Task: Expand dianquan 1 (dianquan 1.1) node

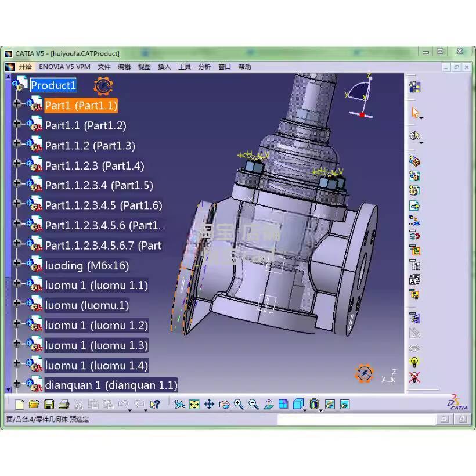Action: point(17,383)
